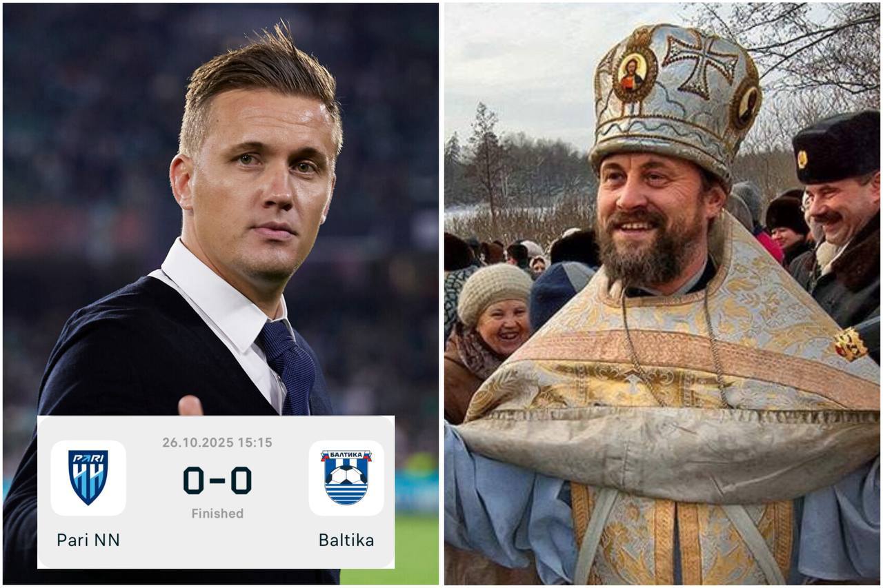Click the round saint icon on mitre front

click(x=633, y=72)
